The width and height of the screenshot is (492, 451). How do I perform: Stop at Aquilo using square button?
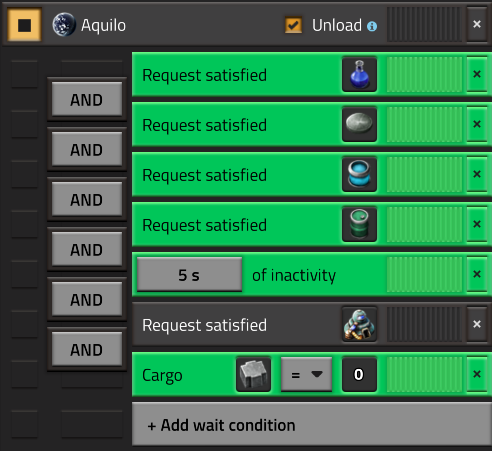pyautogui.click(x=25, y=25)
